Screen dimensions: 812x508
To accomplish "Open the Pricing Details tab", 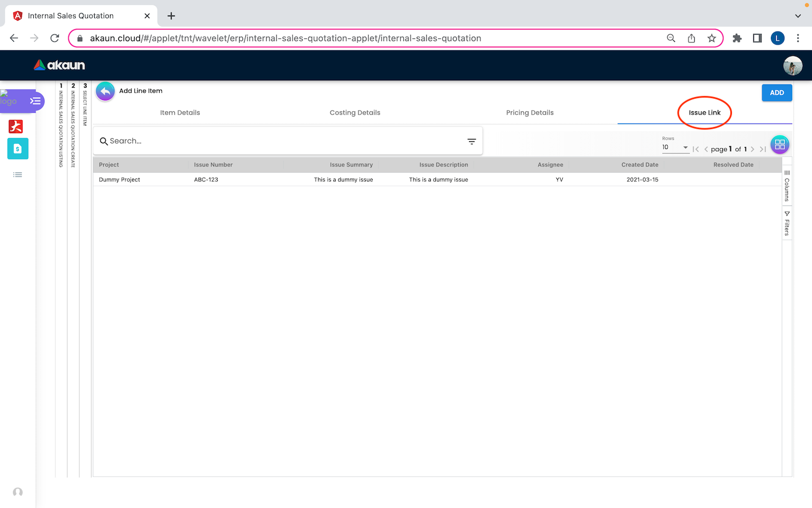I will [x=529, y=113].
